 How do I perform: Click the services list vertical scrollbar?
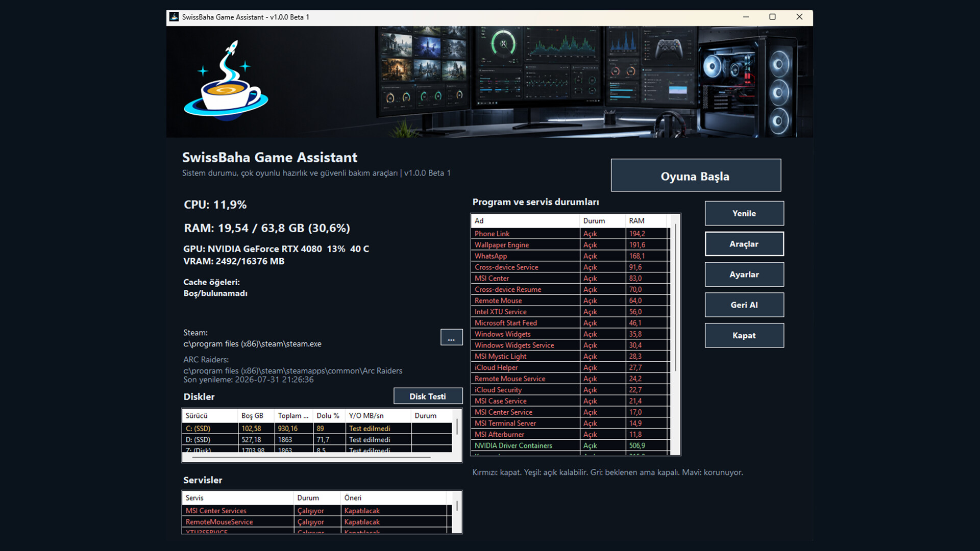(x=457, y=506)
